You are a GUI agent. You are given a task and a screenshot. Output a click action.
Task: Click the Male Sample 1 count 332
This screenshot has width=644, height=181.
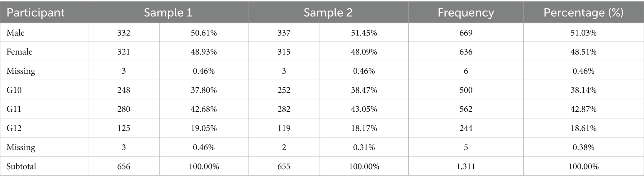(124, 33)
